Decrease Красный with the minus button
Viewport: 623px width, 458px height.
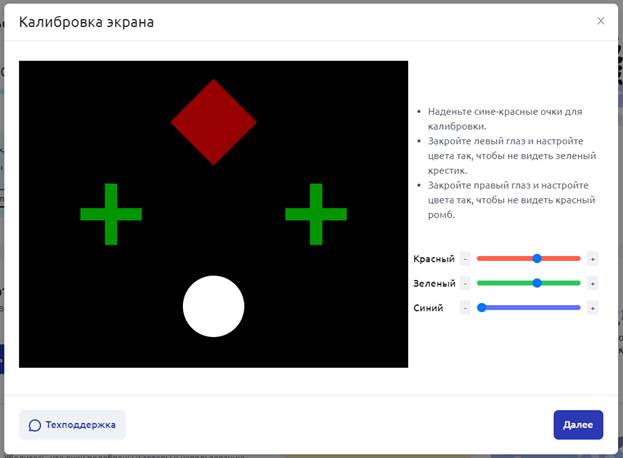(465, 258)
